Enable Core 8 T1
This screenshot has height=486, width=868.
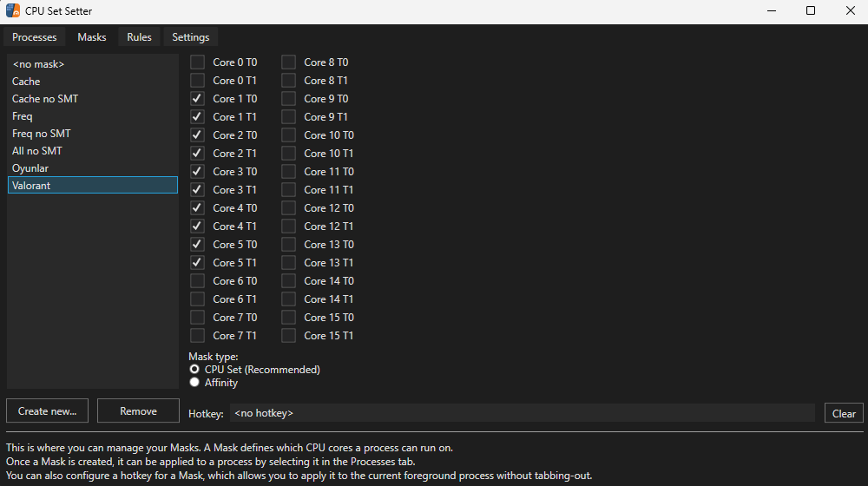pos(288,80)
